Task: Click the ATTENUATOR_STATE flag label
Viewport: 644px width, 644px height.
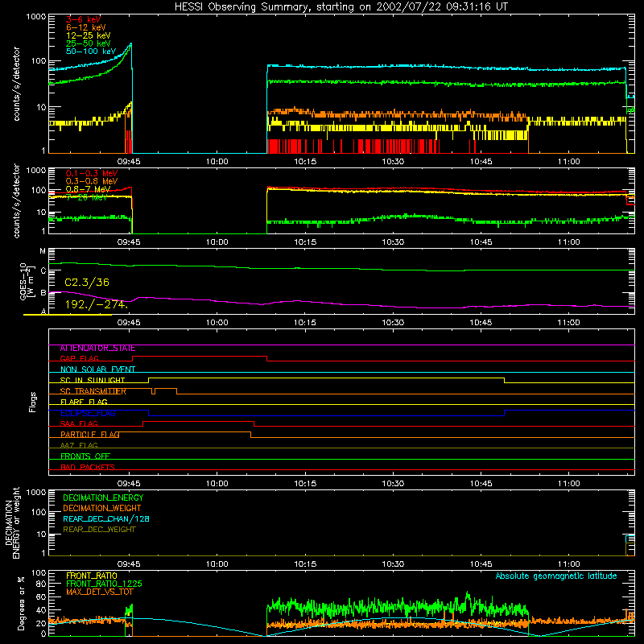Action: coord(97,349)
